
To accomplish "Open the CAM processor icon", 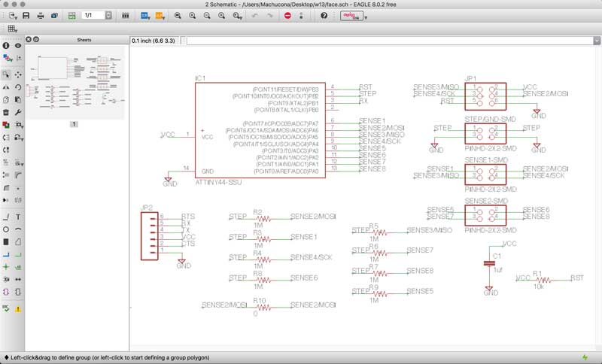I will [x=54, y=16].
